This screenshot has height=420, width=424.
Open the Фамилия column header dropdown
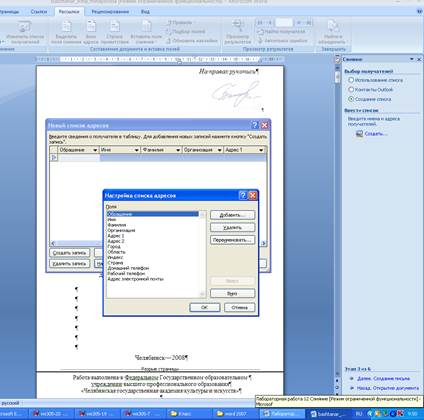pyautogui.click(x=178, y=150)
